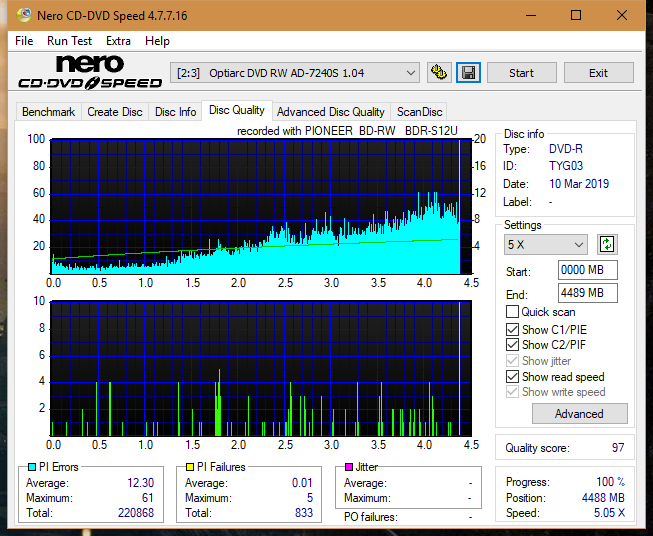Switch to Advanced Disc Quality tab

click(x=330, y=112)
